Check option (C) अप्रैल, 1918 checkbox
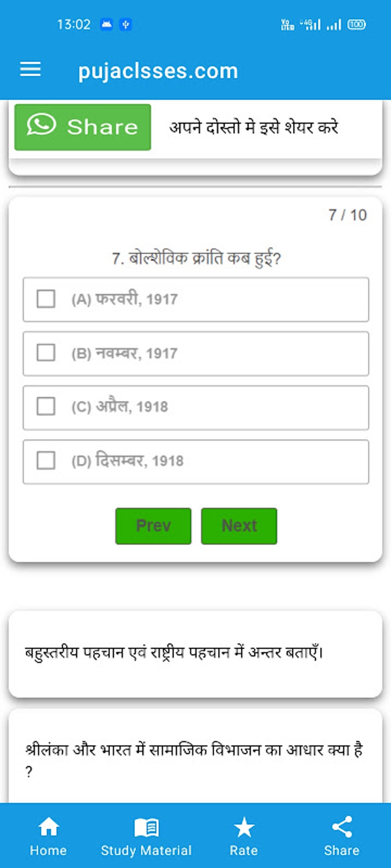Screen dimensions: 391x868 [46, 407]
